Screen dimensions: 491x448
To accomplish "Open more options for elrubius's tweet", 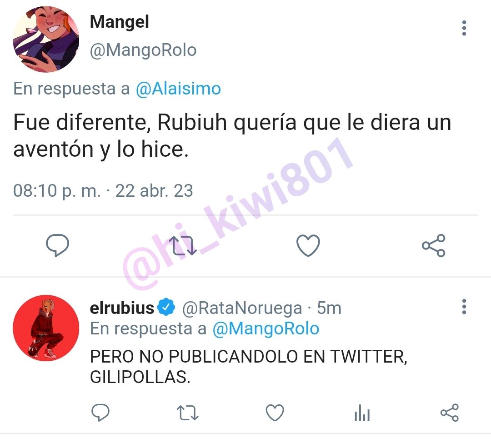I will click(464, 307).
